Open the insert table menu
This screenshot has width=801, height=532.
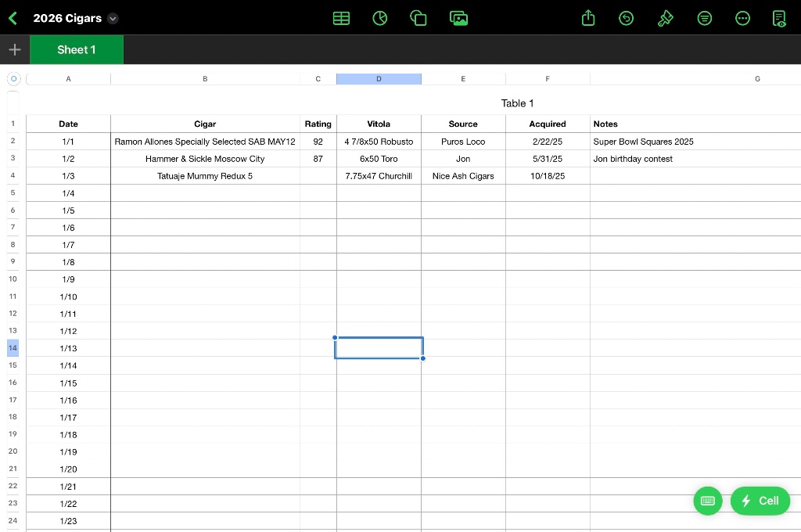(342, 18)
